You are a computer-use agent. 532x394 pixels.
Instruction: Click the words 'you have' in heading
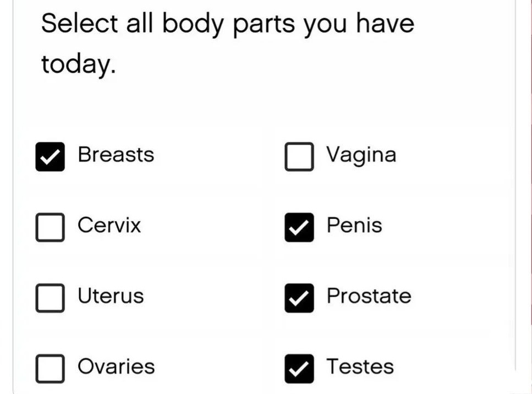359,25
